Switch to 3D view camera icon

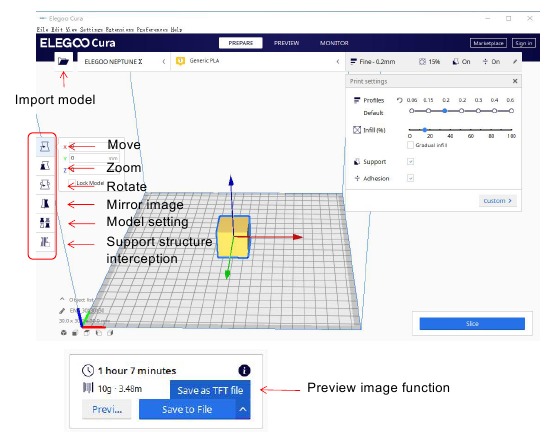(64, 333)
